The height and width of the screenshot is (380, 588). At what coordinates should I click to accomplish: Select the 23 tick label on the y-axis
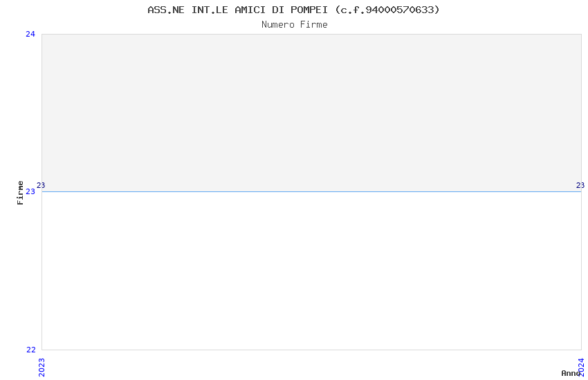(x=30, y=191)
